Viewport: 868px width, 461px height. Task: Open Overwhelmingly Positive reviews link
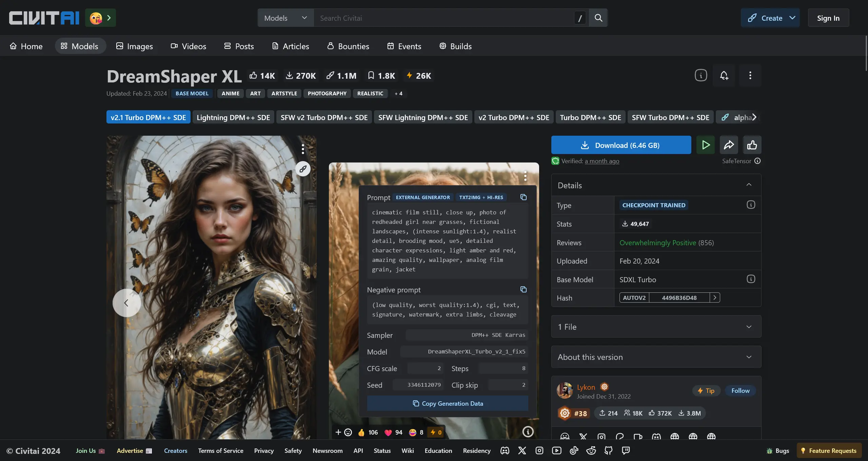coord(657,243)
